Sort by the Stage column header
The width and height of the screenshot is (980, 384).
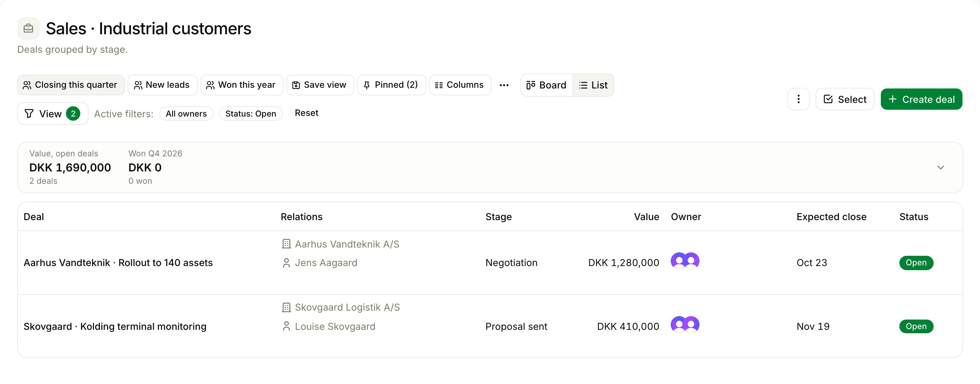tap(498, 216)
